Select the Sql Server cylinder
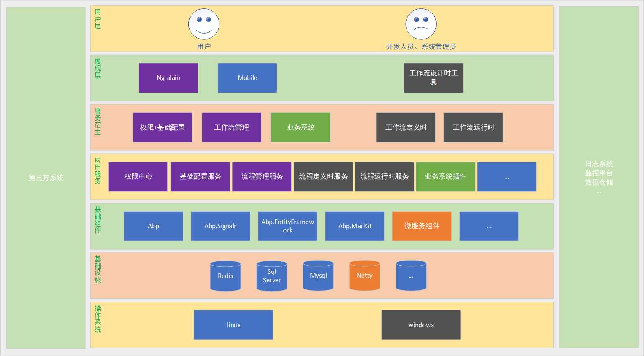 pos(272,276)
